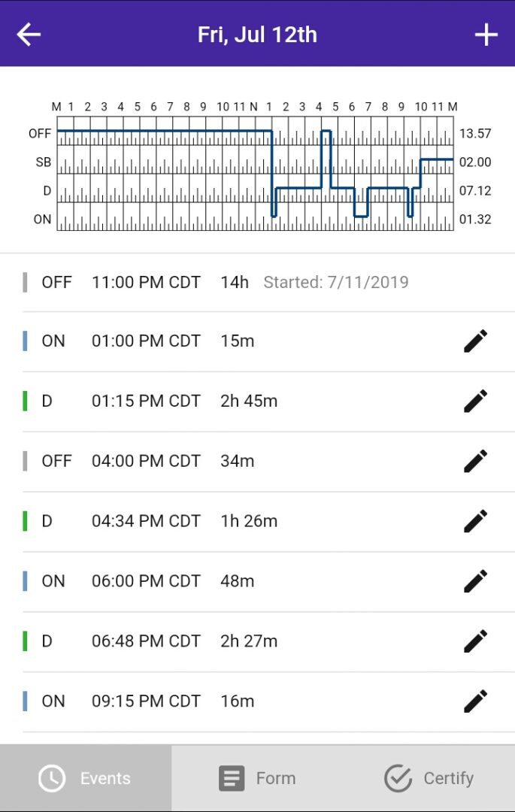Edit the 09:15 PM ON duty event
Viewport: 515px width, 812px height.
point(476,701)
